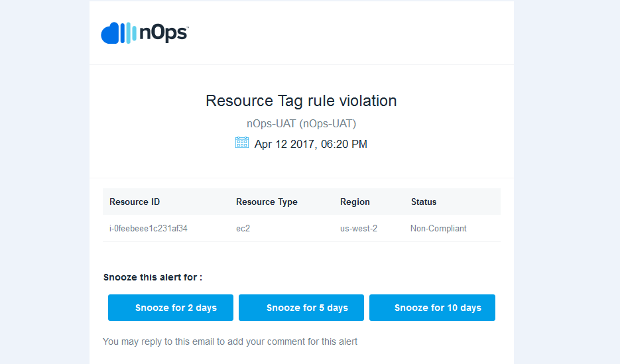Snooze the alert for 10 days
Image resolution: width=620 pixels, height=364 pixels.
(432, 308)
